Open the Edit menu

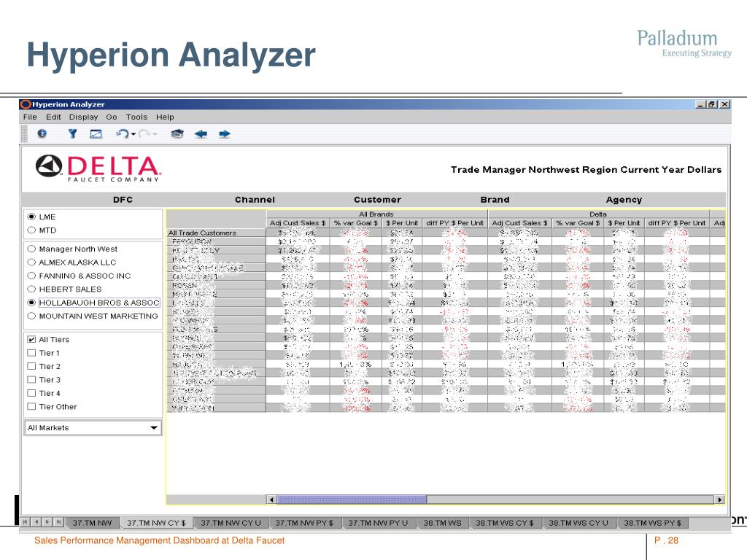53,117
